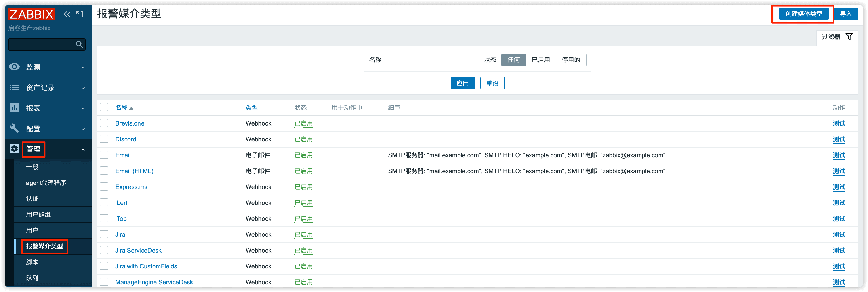
Task: Click the 资产记录 list icon
Action: [14, 87]
